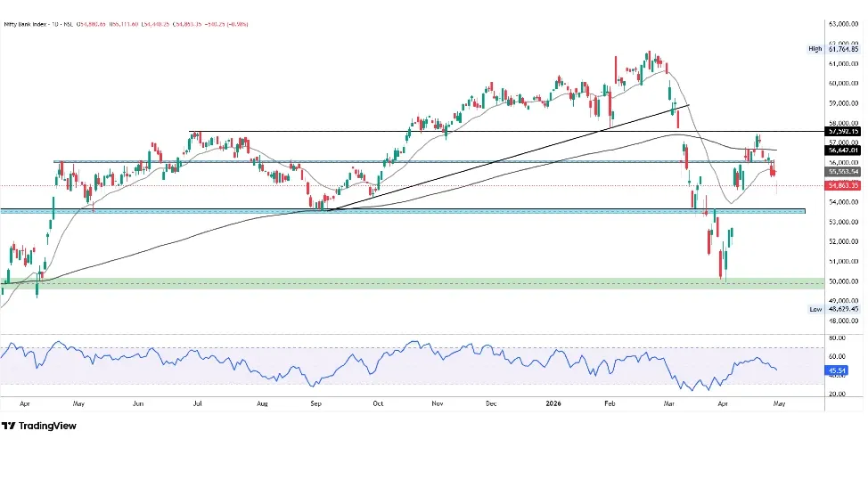Click the blue RSI value label 45.51

(837, 370)
